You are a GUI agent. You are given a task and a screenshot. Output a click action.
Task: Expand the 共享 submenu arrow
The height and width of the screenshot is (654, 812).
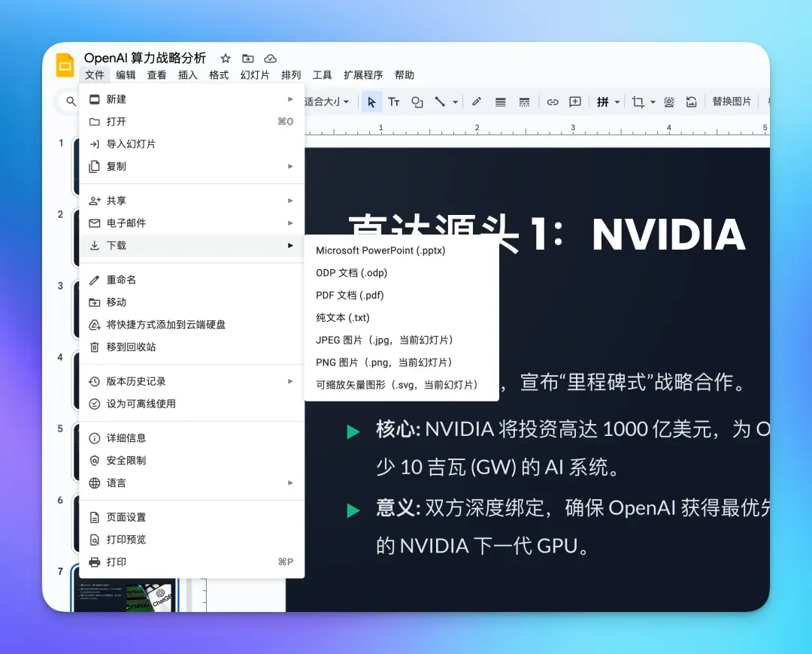(x=290, y=200)
